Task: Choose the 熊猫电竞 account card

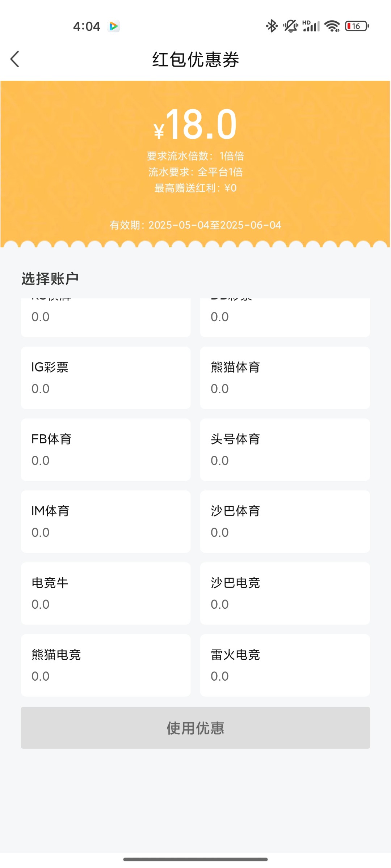Action: pos(106,665)
